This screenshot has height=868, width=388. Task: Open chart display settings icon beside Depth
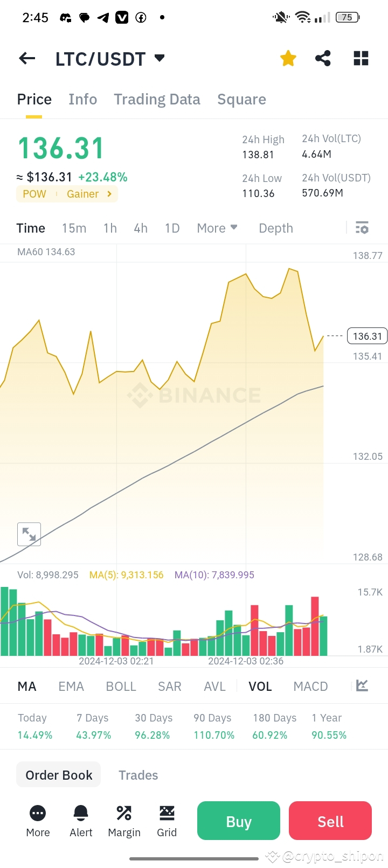[362, 228]
